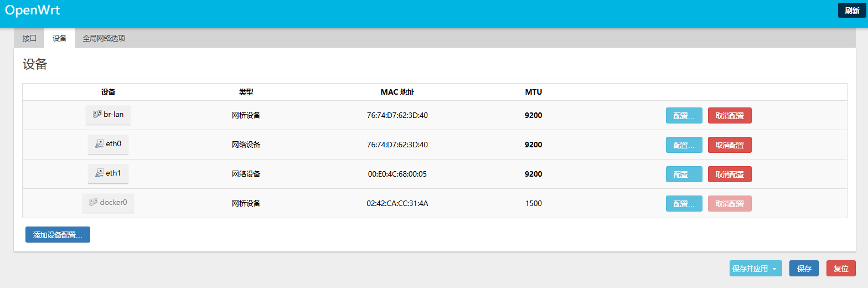The width and height of the screenshot is (868, 288).
Task: Click 网络设备 type in eth1 row
Action: [x=246, y=174]
